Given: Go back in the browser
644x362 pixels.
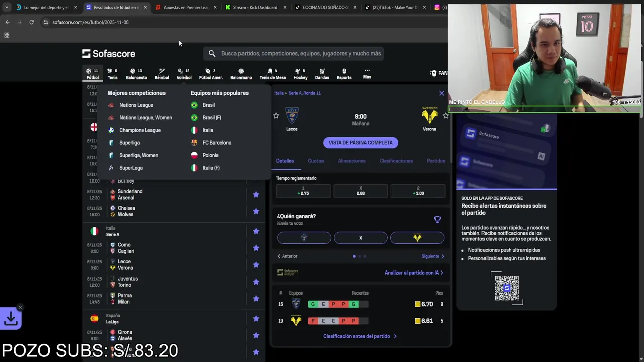Looking at the screenshot, I should (x=7, y=22).
